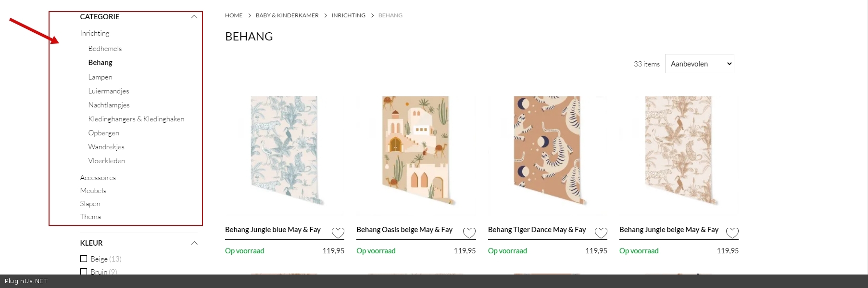Click heart icon beside Behang Jungle beige
Image resolution: width=868 pixels, height=288 pixels.
click(732, 233)
